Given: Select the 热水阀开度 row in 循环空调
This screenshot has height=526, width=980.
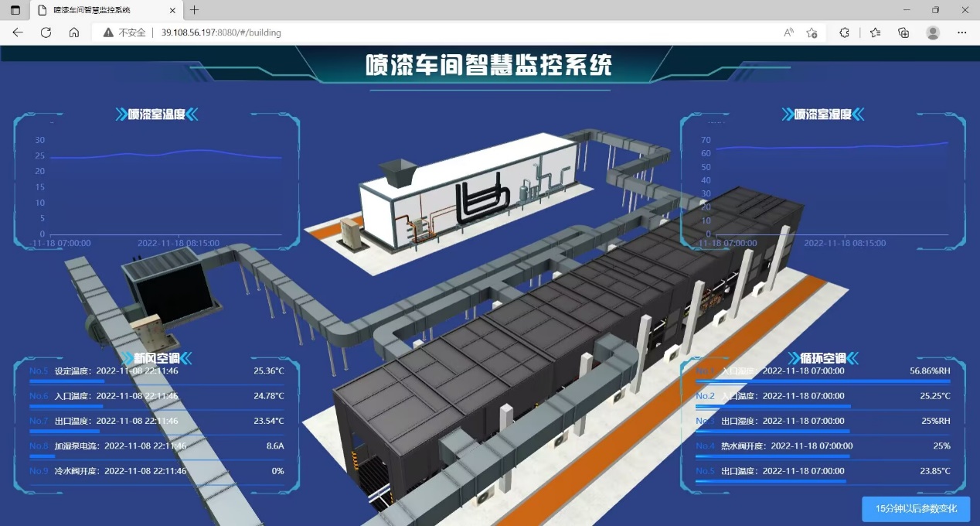Looking at the screenshot, I should (822, 446).
